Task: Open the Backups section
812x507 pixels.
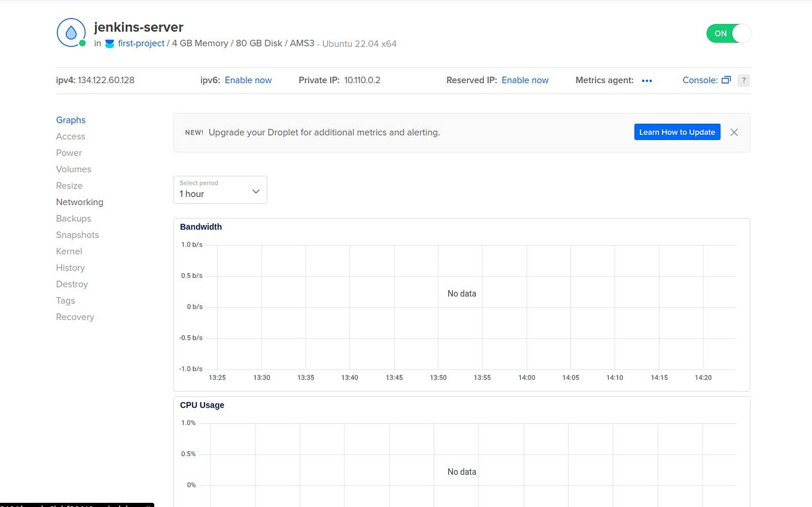Action: click(73, 218)
